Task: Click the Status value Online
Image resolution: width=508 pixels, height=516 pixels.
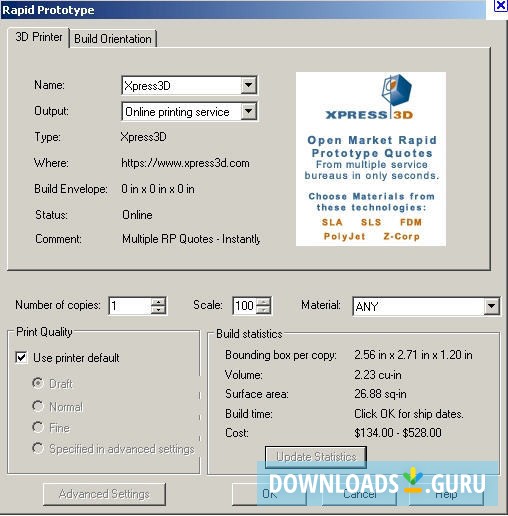Action: click(x=137, y=215)
